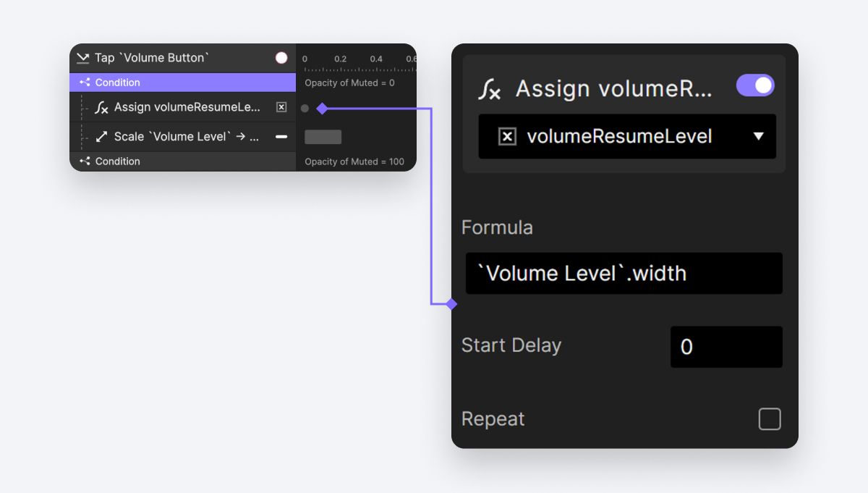
Task: Click the timeline ruler at 0.2
Action: pos(340,59)
